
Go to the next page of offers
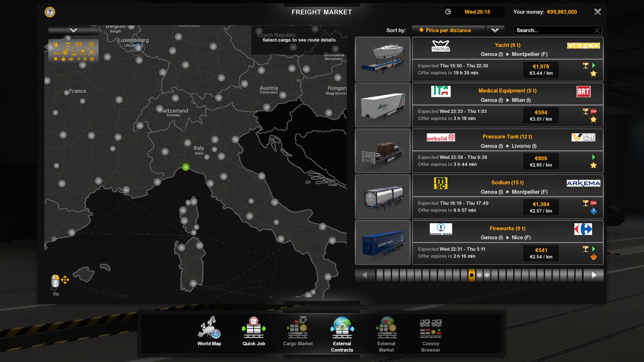(594, 275)
